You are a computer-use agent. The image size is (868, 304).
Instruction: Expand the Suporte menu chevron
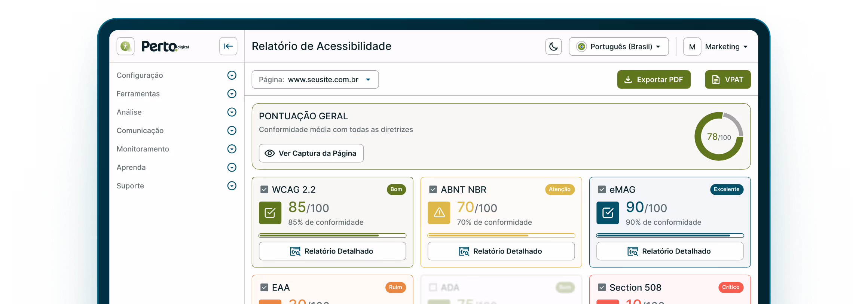pyautogui.click(x=232, y=186)
